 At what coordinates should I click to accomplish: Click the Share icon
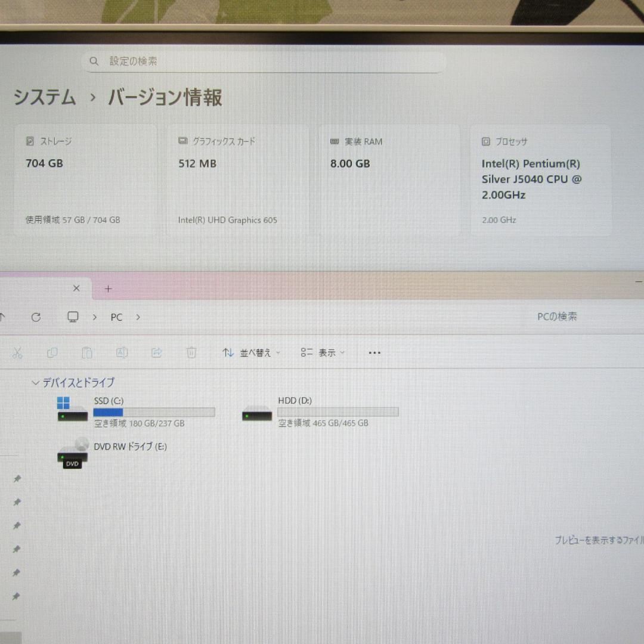tap(156, 352)
